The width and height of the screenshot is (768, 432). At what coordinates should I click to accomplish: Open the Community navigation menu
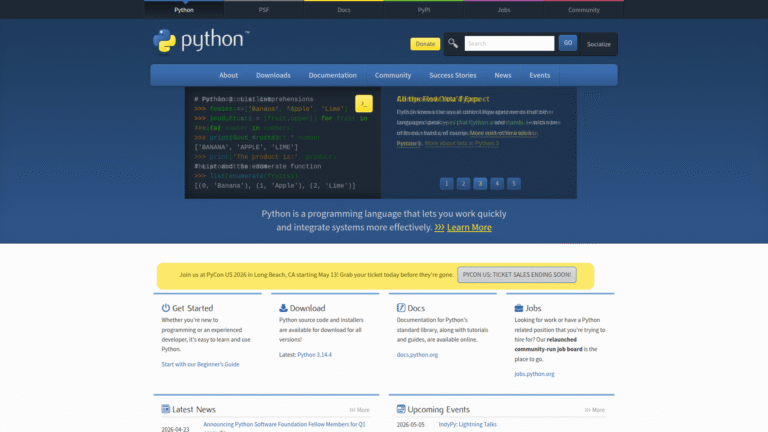[x=393, y=75]
